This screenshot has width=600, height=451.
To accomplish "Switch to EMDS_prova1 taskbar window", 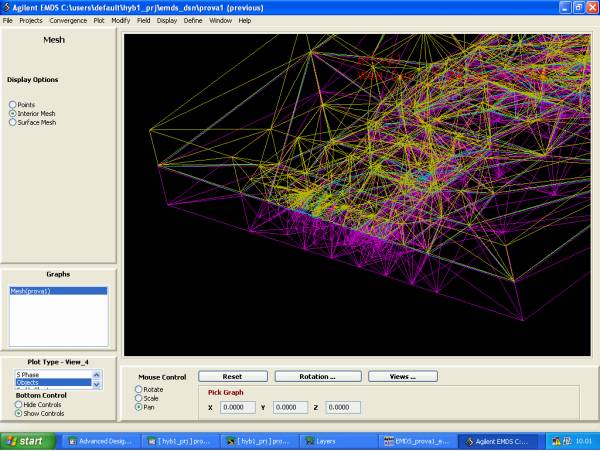I will [417, 441].
